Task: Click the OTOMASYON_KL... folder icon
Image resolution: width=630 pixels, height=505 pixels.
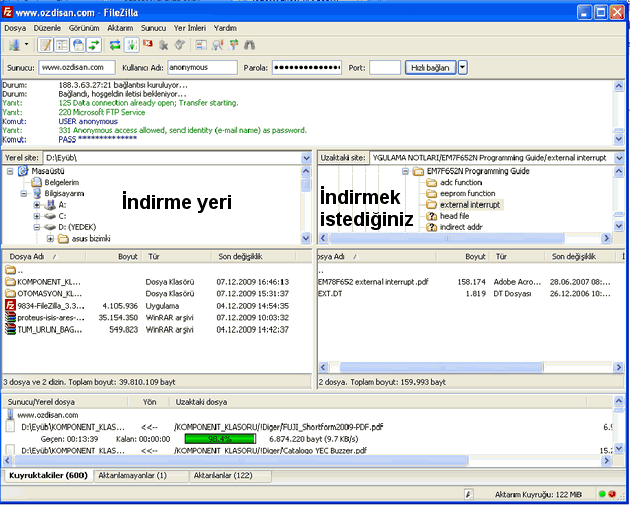Action: point(10,294)
